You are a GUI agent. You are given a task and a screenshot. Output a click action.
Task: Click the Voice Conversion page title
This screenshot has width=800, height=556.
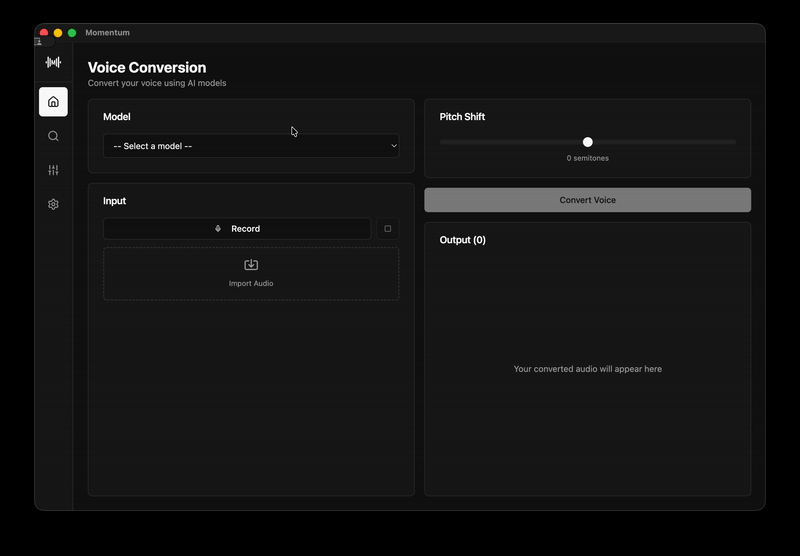point(147,67)
